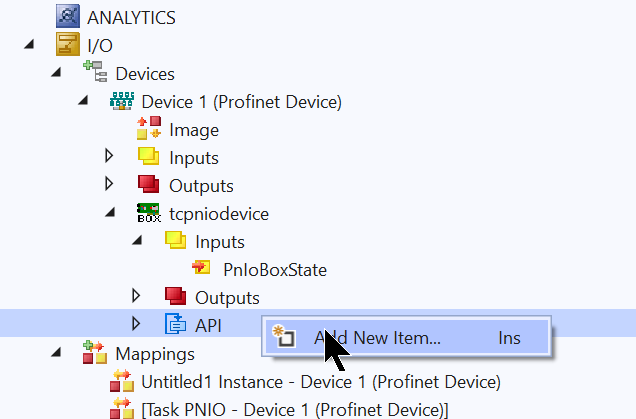Image resolution: width=636 pixels, height=419 pixels.
Task: Click the Profinet Device 1 icon
Action: point(122,101)
